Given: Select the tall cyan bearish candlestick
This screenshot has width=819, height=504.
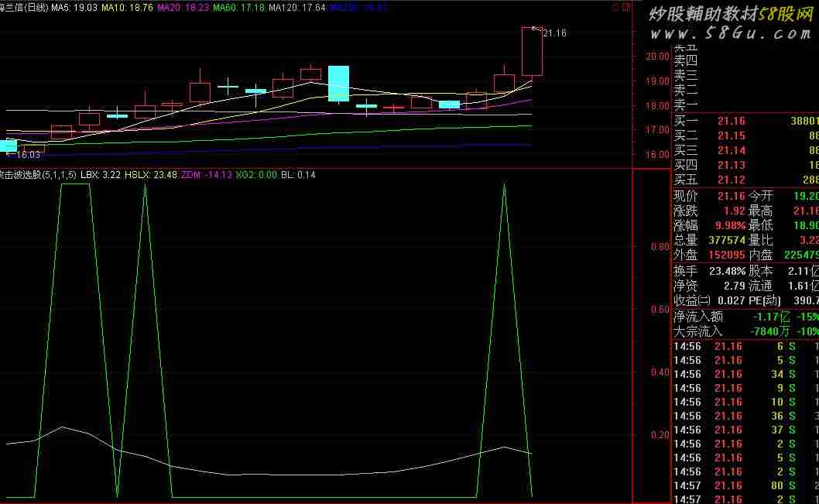Looking at the screenshot, I should point(338,84).
